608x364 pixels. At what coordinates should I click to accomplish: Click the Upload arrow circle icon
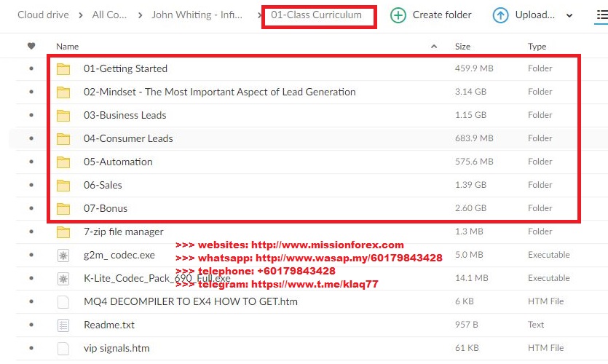point(500,15)
